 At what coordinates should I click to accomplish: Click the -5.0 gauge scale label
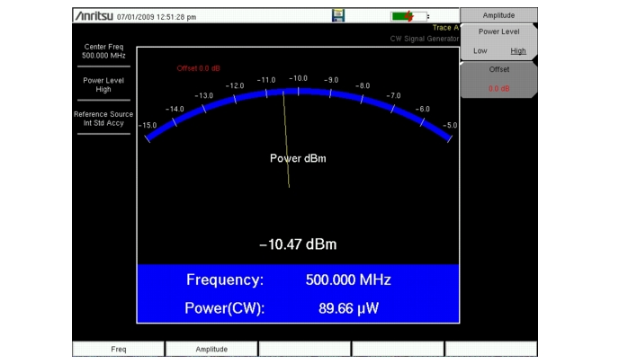[450, 126]
